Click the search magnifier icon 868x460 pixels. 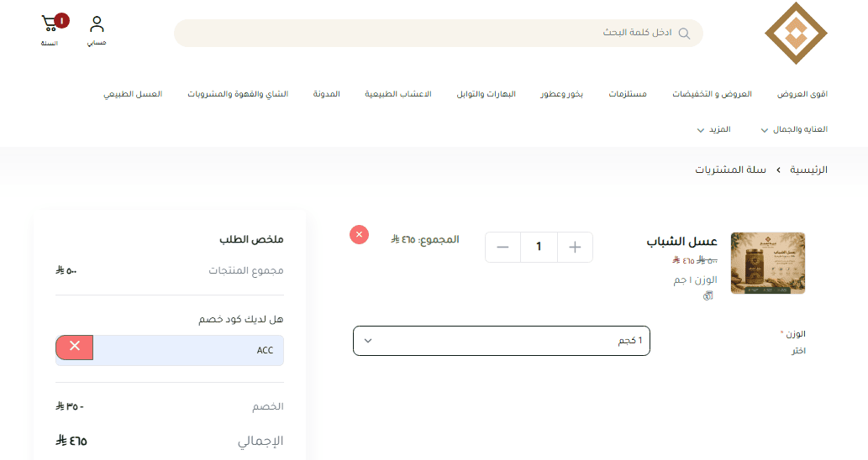684,34
